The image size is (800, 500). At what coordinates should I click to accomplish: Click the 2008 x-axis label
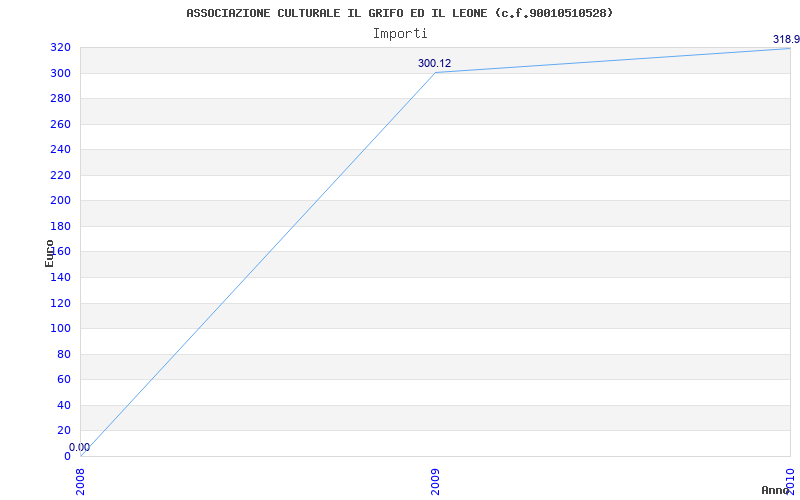point(80,481)
